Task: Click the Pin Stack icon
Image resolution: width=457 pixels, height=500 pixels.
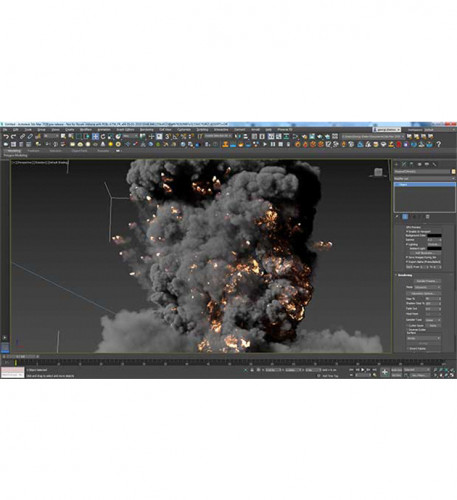Action: pyautogui.click(x=397, y=217)
